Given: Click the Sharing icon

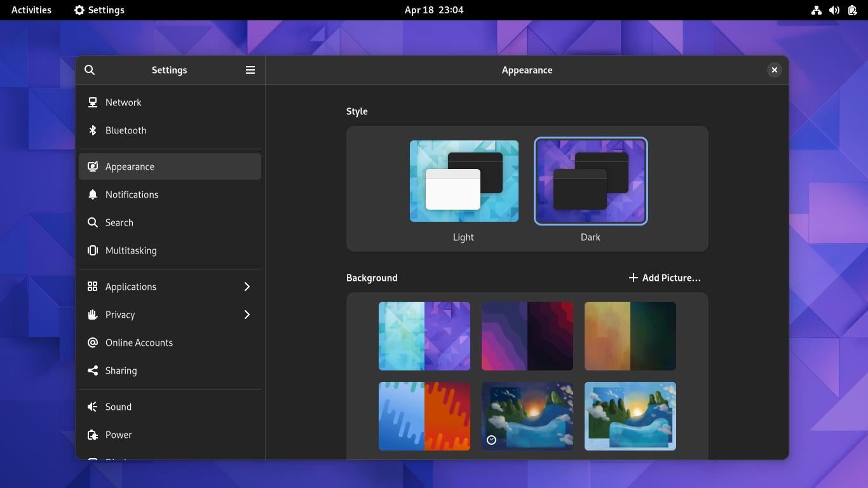Looking at the screenshot, I should 93,370.
